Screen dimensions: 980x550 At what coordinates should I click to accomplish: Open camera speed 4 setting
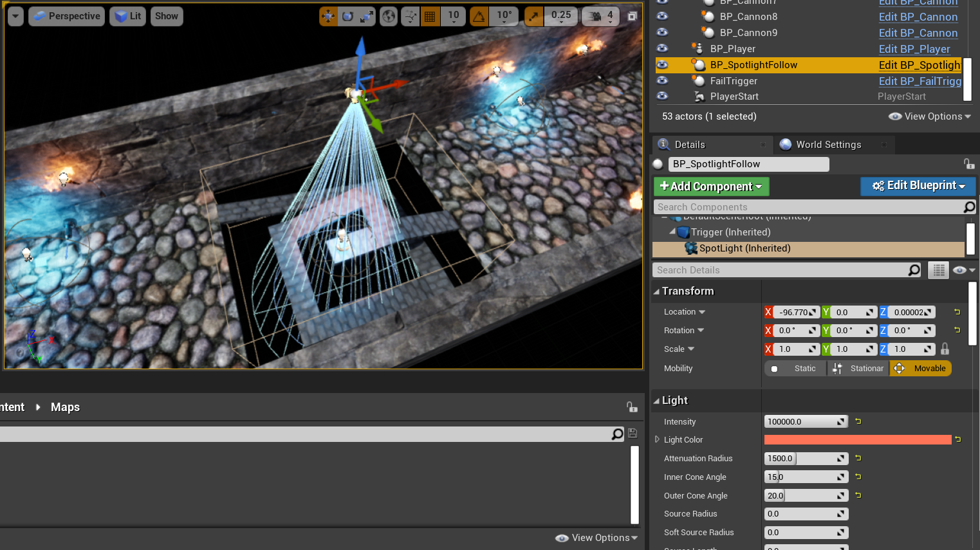coord(601,16)
